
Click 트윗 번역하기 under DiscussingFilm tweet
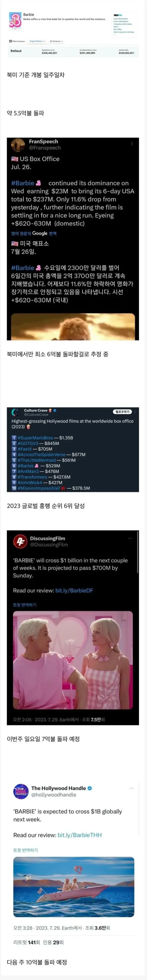coord(25,605)
